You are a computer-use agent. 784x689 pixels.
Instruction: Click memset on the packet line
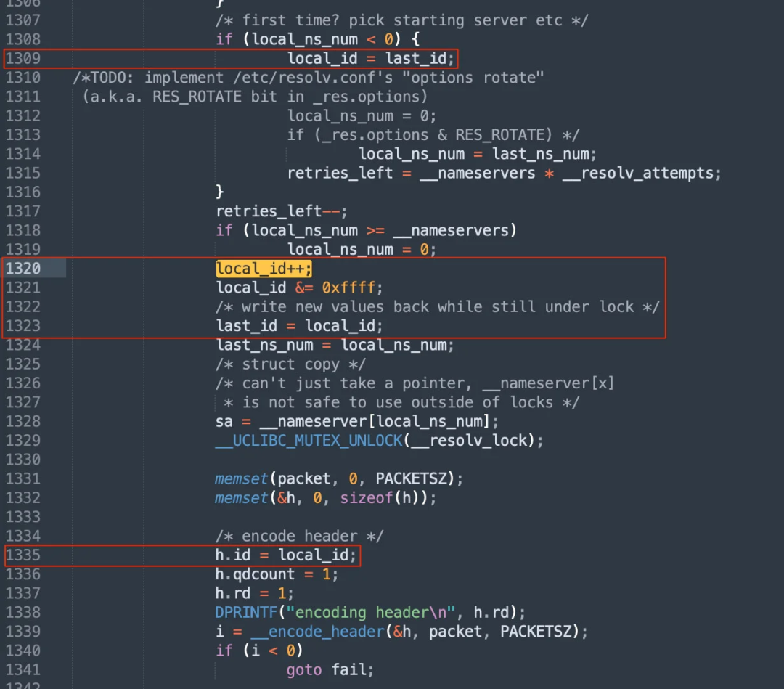[241, 479]
